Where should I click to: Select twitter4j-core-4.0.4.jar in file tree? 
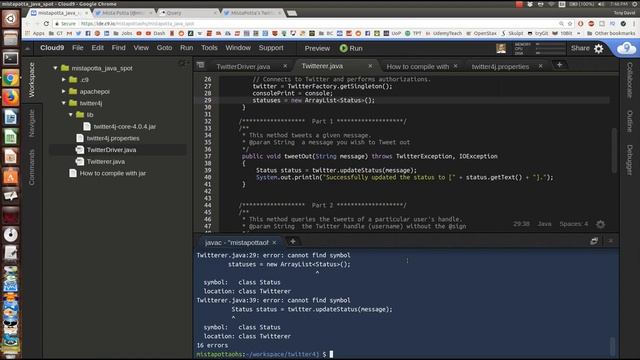pos(124,127)
